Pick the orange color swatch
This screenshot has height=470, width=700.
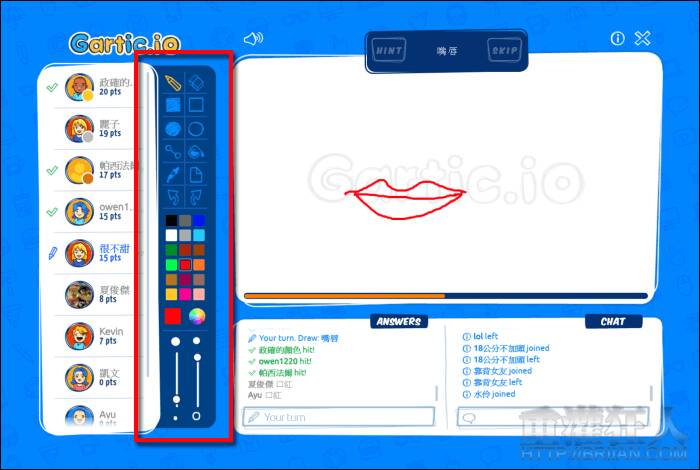[199, 265]
